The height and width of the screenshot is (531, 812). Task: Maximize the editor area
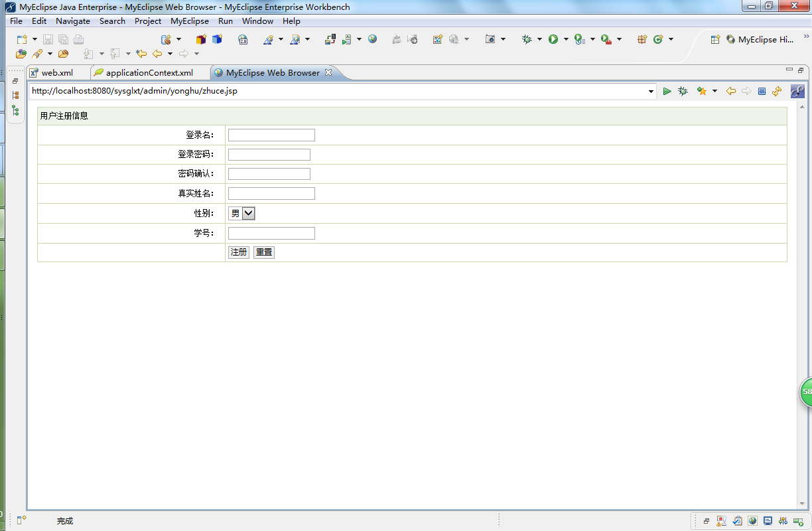(801, 70)
